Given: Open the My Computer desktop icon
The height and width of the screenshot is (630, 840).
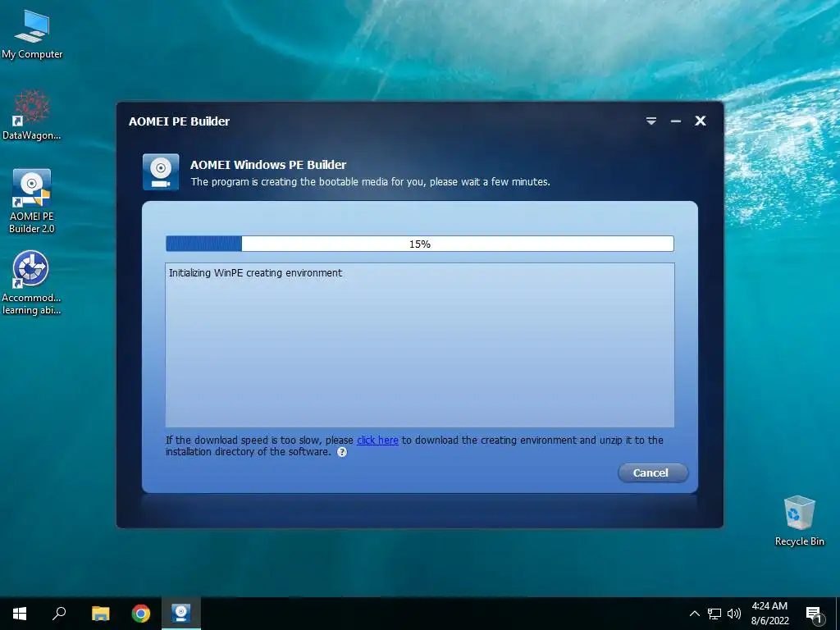Looking at the screenshot, I should pyautogui.click(x=32, y=34).
